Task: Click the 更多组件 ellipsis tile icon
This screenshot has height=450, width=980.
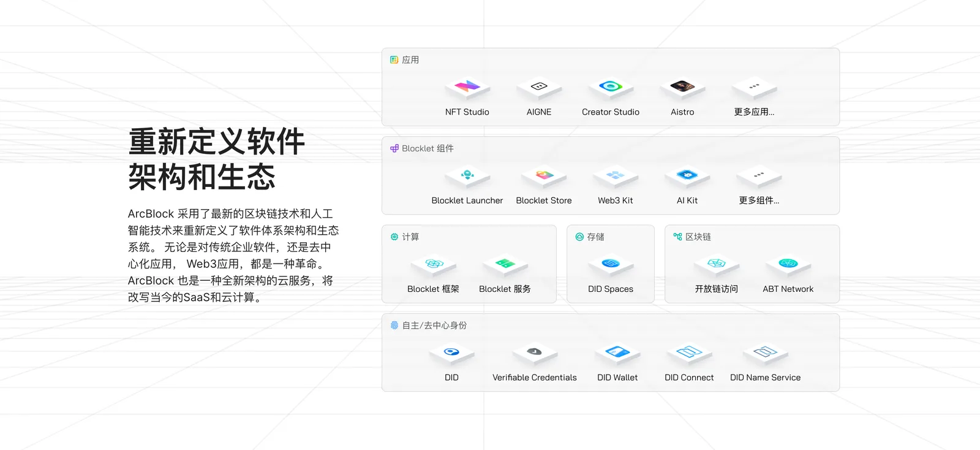Action: (x=759, y=177)
